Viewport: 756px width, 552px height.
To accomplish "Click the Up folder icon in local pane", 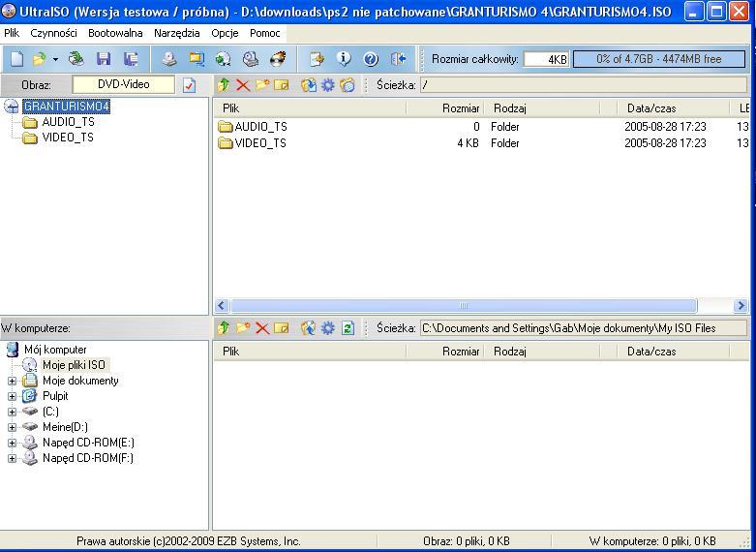I will 224,328.
